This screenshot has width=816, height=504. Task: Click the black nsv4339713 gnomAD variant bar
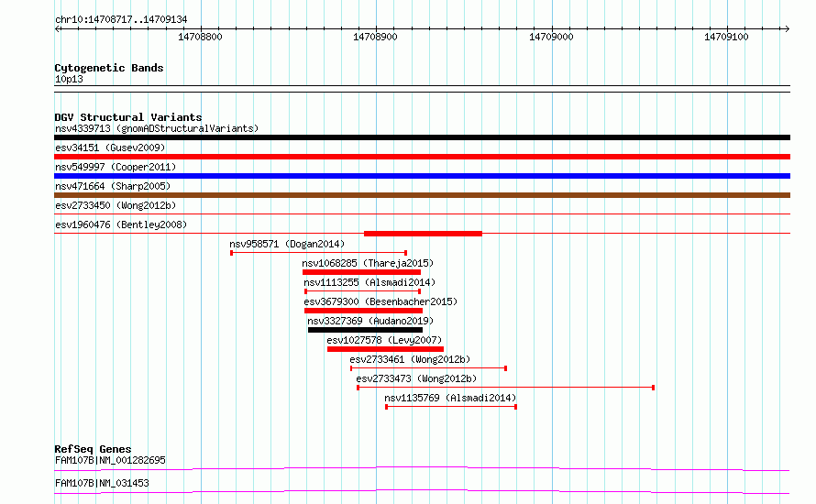click(x=422, y=137)
